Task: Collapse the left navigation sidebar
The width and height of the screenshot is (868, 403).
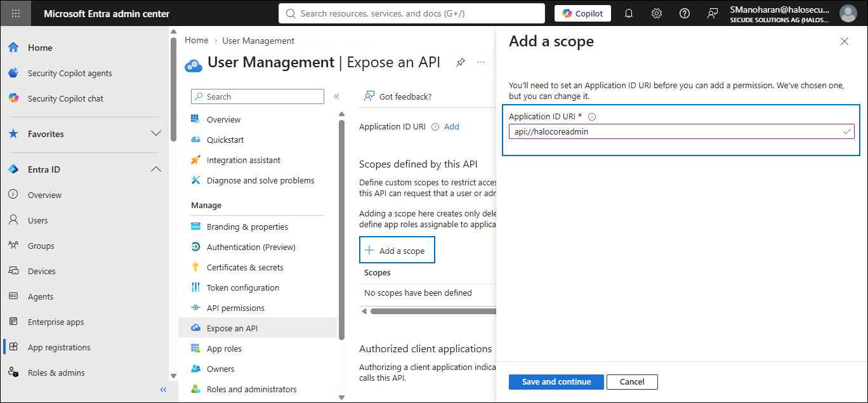Action: click(x=163, y=390)
